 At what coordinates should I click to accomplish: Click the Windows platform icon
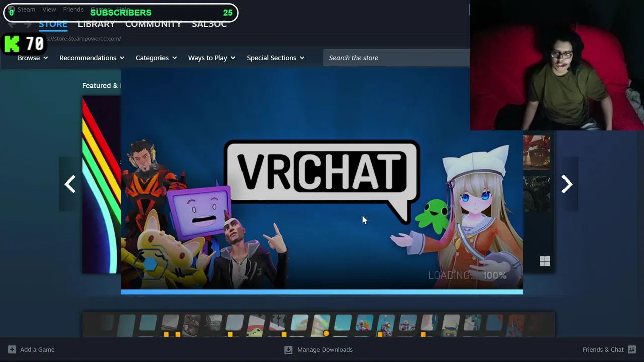coord(545,261)
